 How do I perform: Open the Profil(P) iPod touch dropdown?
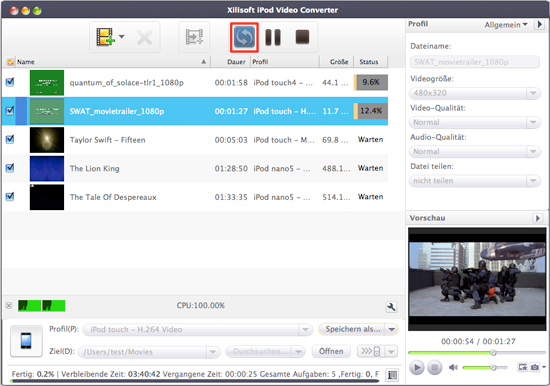point(198,330)
